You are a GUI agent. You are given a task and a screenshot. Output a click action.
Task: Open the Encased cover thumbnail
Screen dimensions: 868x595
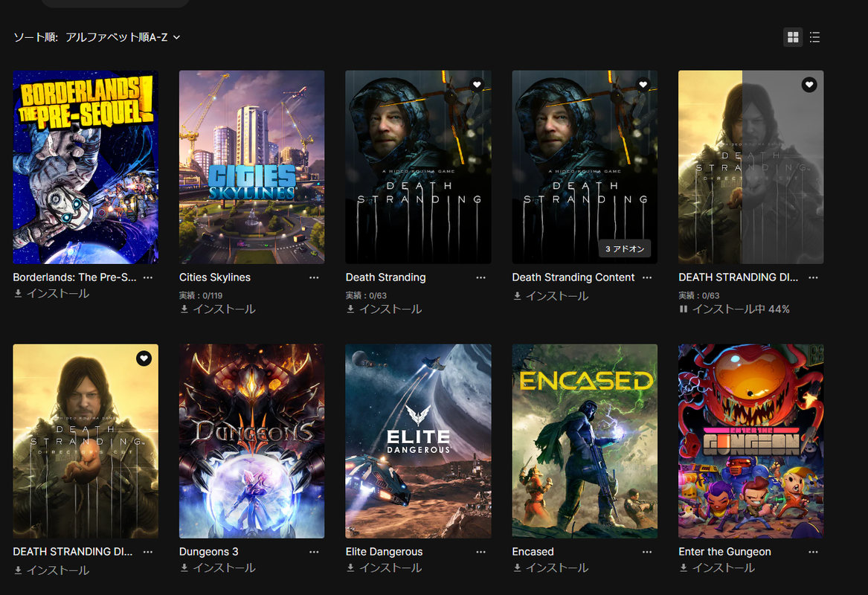pyautogui.click(x=585, y=441)
